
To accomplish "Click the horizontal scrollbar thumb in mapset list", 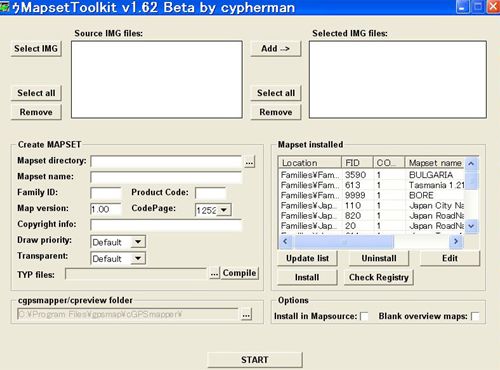I will point(343,241).
